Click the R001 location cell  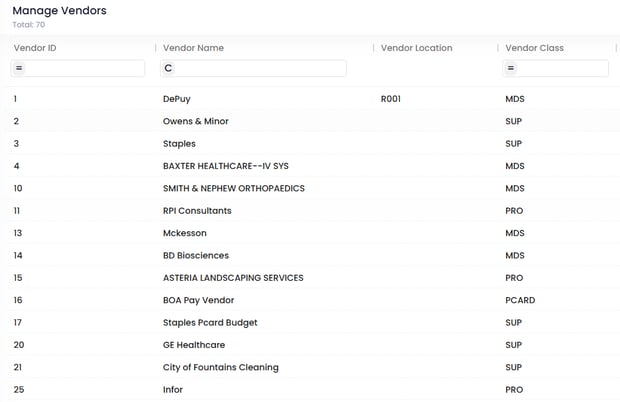(391, 99)
